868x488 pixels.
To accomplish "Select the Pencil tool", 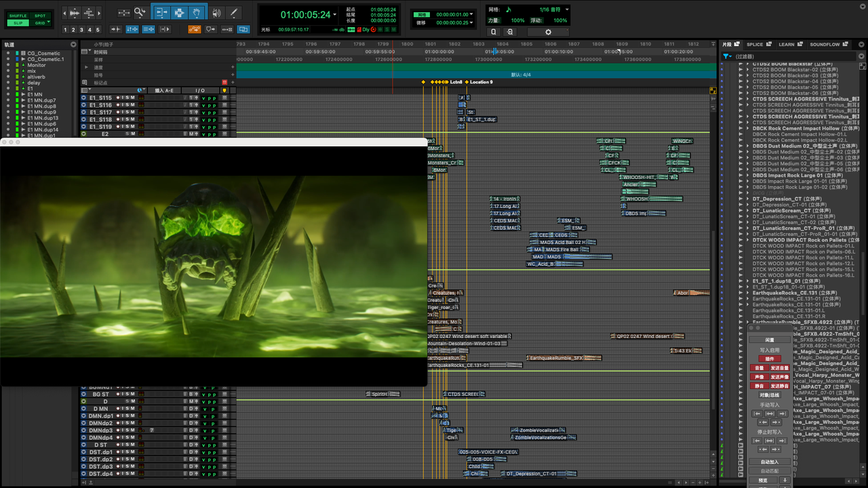I will 234,12.
